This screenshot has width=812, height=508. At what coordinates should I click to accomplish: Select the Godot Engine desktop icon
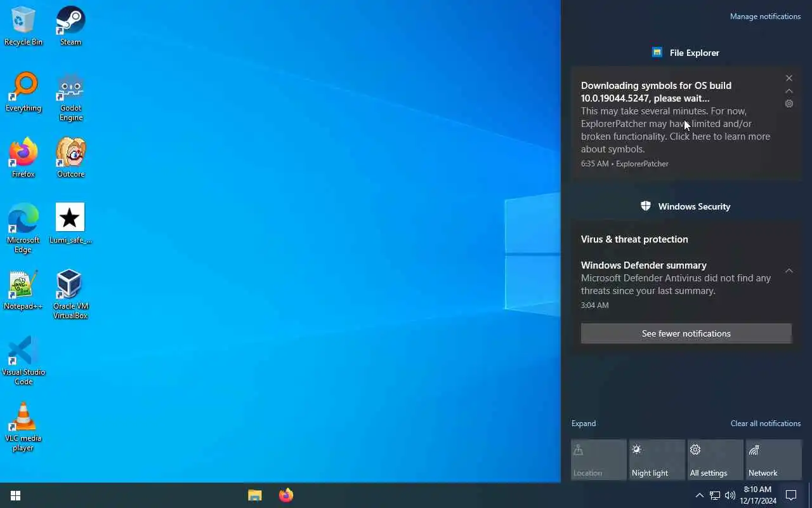(x=70, y=97)
